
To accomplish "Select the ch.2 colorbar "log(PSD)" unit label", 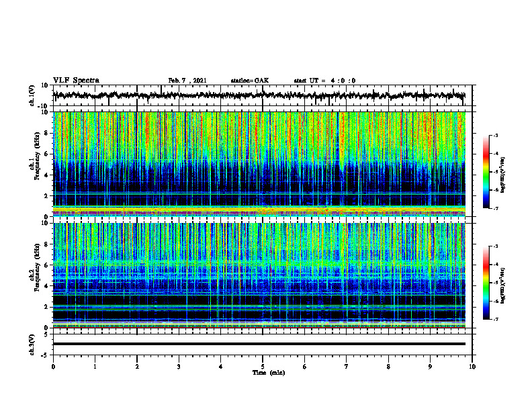I will (503, 286).
